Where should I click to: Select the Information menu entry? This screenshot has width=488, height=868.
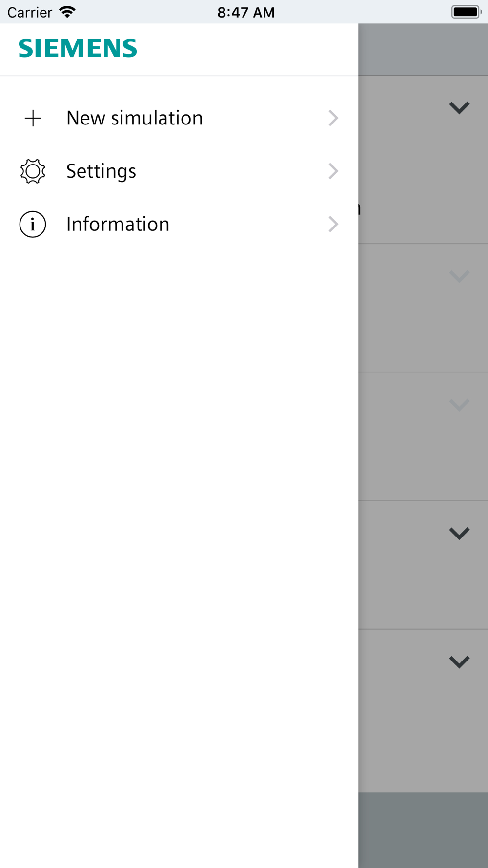118,224
